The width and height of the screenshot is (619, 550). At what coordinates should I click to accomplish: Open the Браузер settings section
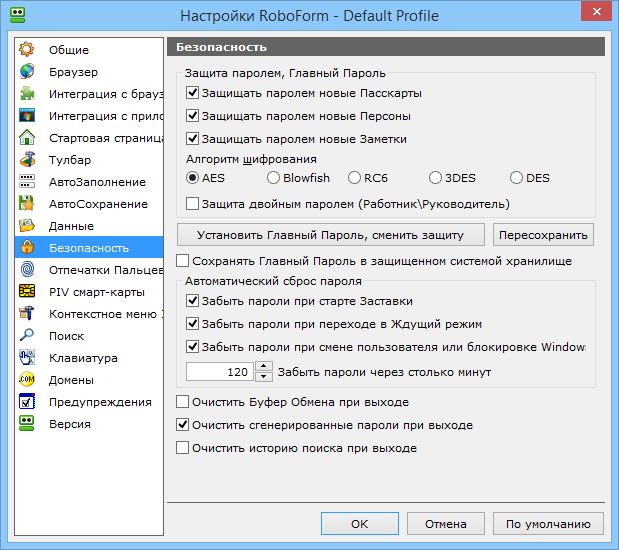click(89, 72)
